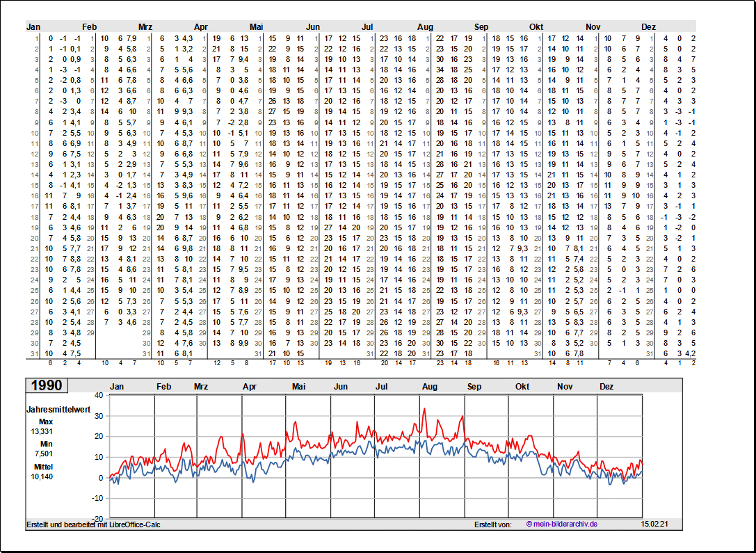
Task: Select the Max value 13,331
Action: click(x=41, y=431)
